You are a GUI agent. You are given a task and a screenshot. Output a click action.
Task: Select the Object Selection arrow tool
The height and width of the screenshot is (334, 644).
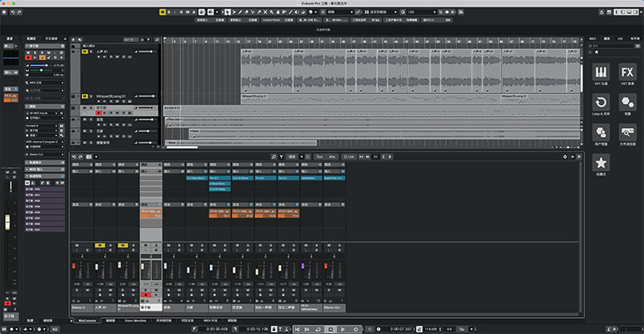(x=227, y=12)
